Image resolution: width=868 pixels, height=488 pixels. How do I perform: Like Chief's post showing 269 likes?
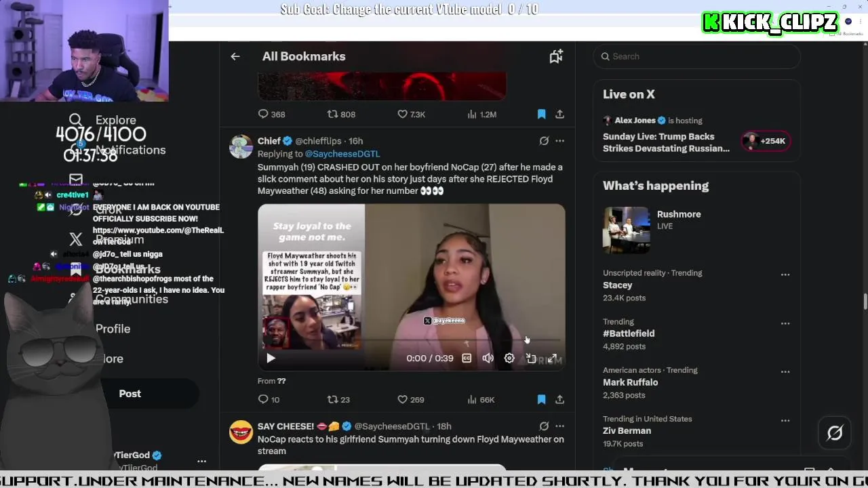pos(411,399)
